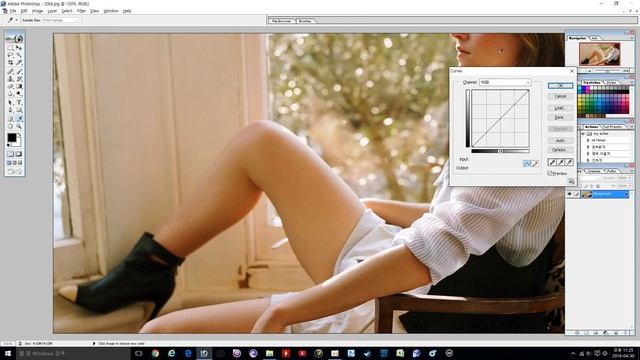
Task: Select the Blur tool
Action: click(11, 94)
